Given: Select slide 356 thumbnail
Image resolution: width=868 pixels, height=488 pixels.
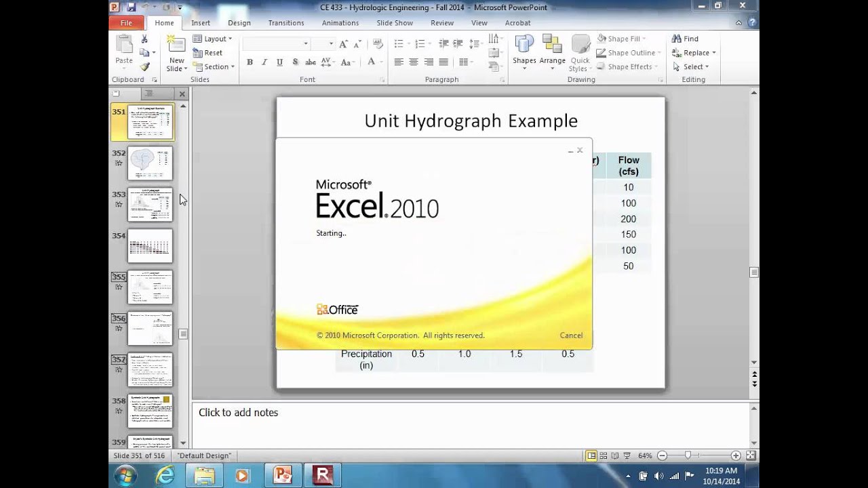Looking at the screenshot, I should click(151, 329).
